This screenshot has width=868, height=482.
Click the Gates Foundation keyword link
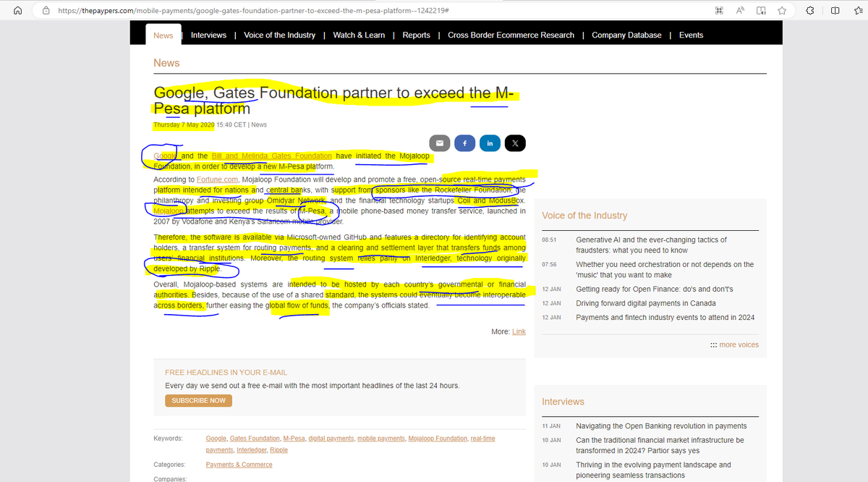[255, 439]
